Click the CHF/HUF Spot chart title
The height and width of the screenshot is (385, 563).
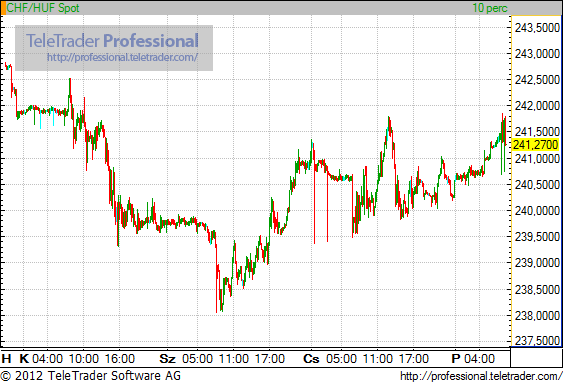click(43, 8)
